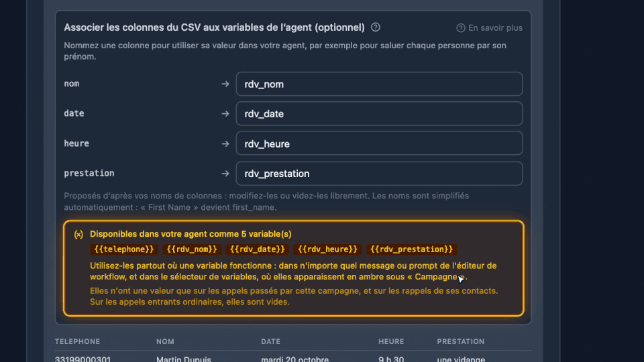Focus the rdv_prestation variable input field
The width and height of the screenshot is (644, 362).
(x=379, y=174)
